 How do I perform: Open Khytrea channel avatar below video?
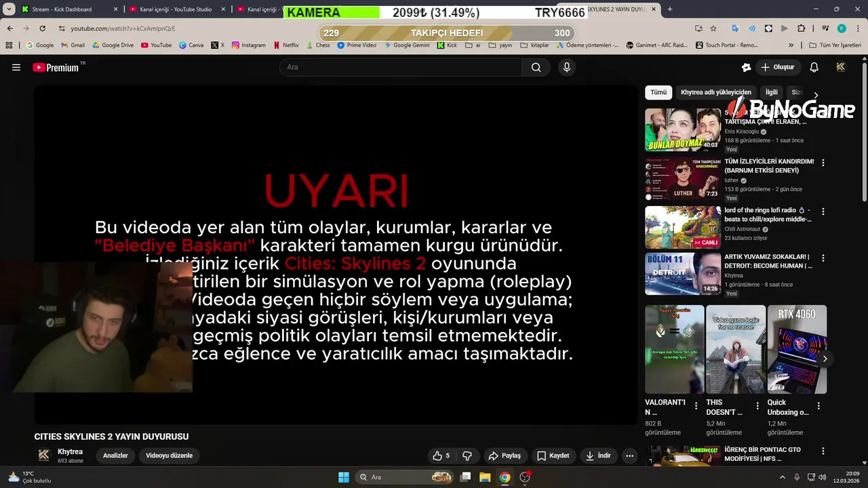point(43,455)
